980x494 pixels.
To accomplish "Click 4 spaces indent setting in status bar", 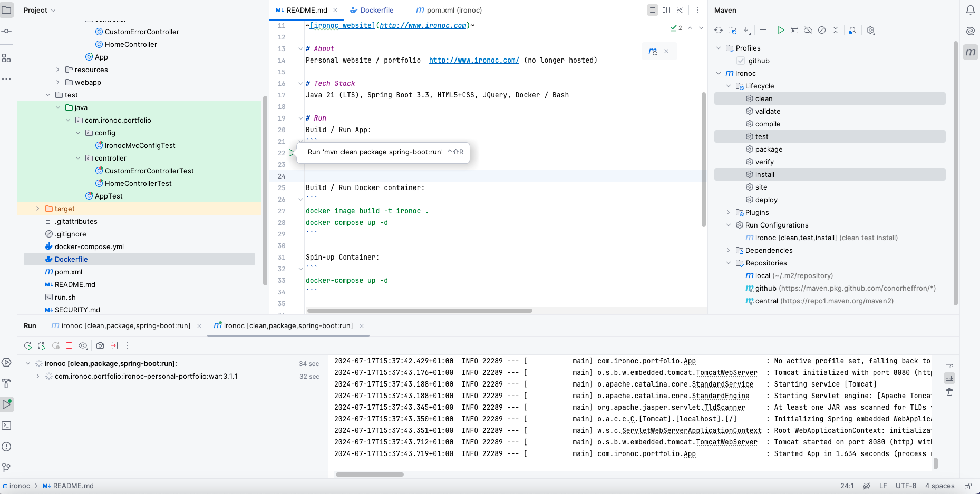I will [x=939, y=486].
